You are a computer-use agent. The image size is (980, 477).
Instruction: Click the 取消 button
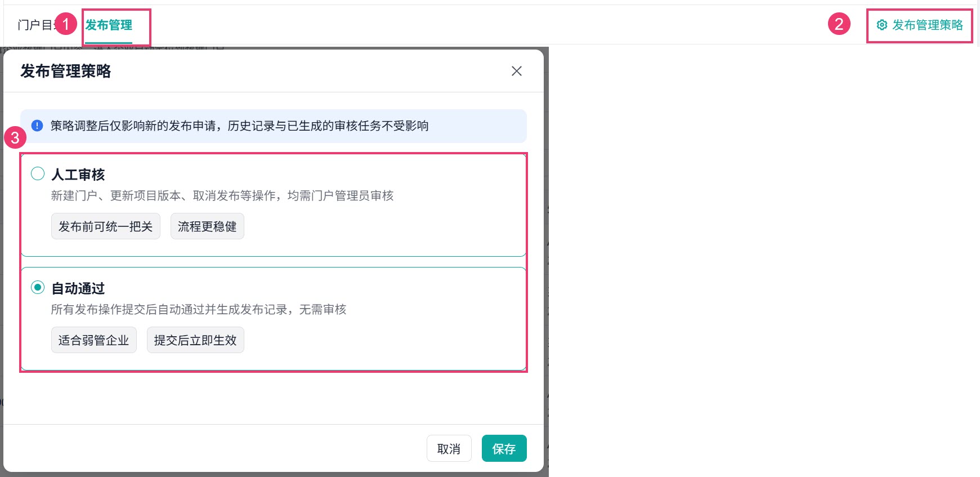pyautogui.click(x=449, y=448)
